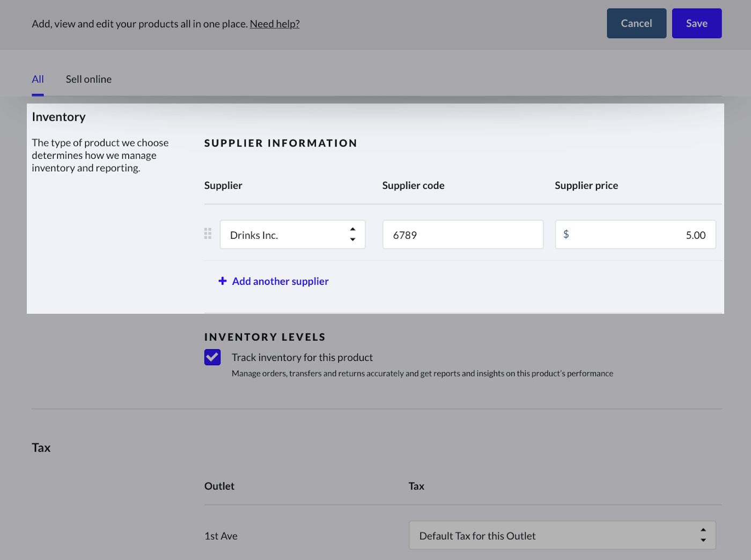Grab the drag handle beside Drinks Inc.
This screenshot has height=560, width=751.
208,234
